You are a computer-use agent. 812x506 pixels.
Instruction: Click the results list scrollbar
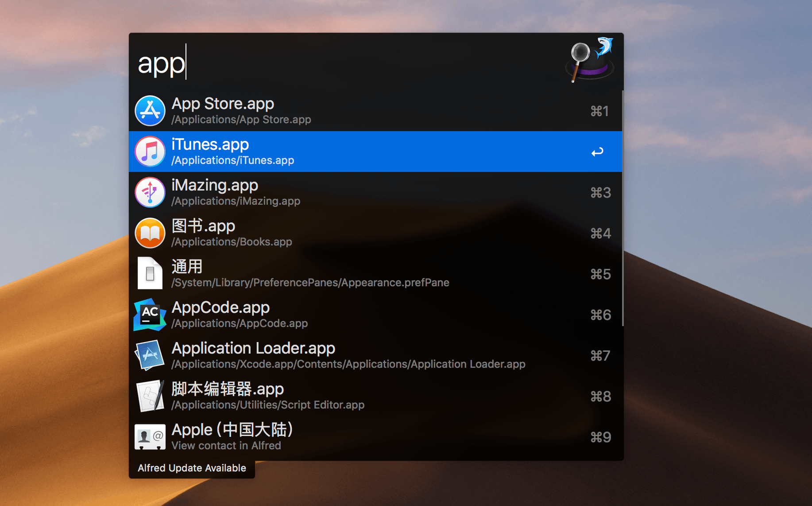pyautogui.click(x=623, y=208)
